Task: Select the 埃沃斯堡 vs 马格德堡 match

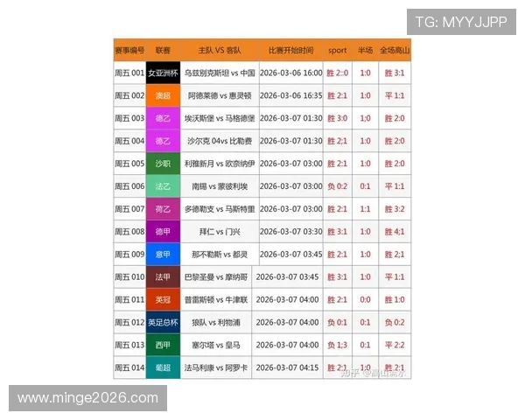Action: [x=220, y=118]
